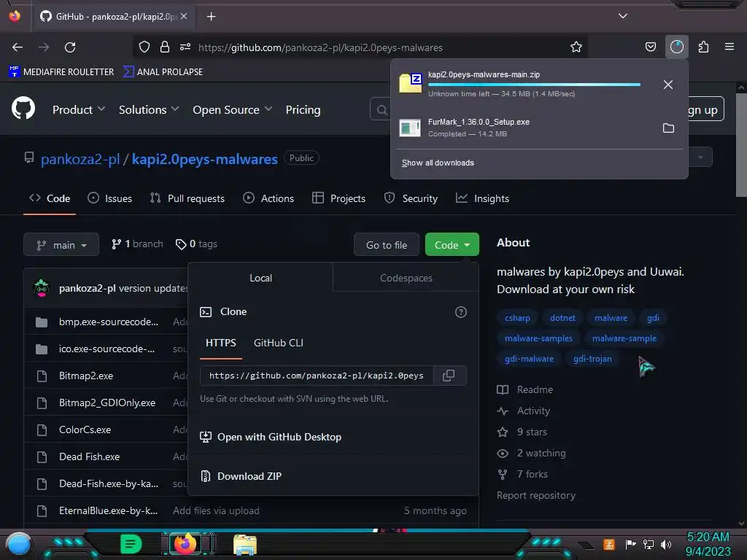Click the FurMark_1.36.0.0_Setup.exe file icon

coord(410,128)
